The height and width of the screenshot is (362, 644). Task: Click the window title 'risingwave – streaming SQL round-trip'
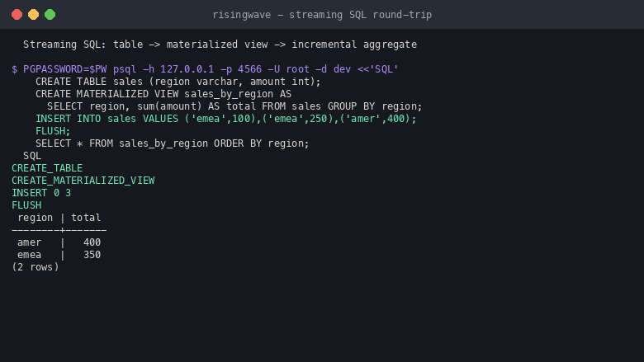(x=322, y=15)
